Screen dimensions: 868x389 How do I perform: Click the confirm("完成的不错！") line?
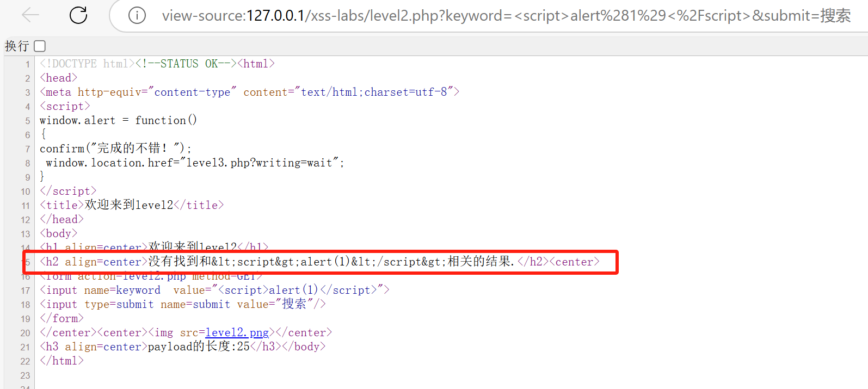tap(116, 149)
